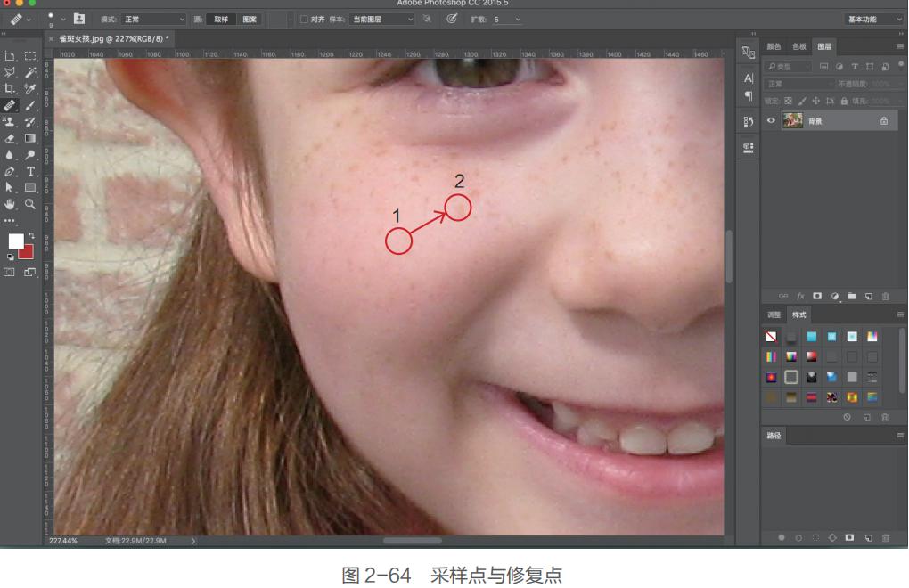
Task: Swap foreground and background colors
Action: pos(31,235)
